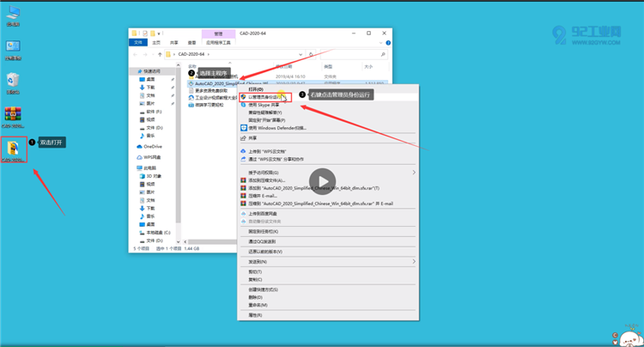Open 软件 (F:) drive in sidebar
Screen dimensions: 644x347
tap(151, 112)
